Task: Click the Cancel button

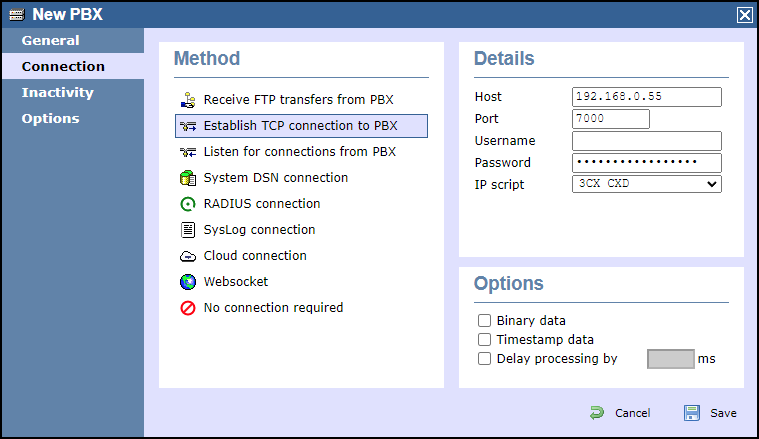Action: (620, 413)
